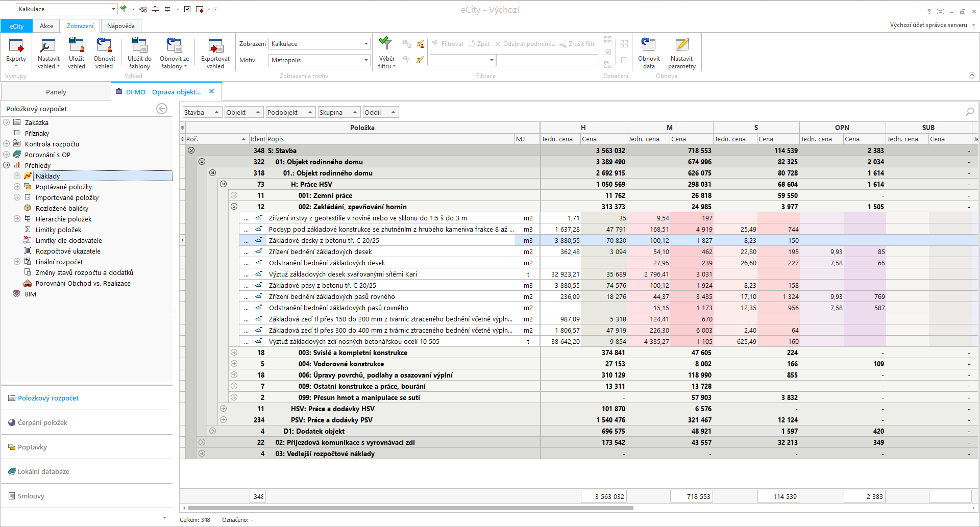The width and height of the screenshot is (980, 527).
Task: Click the scroll right arrow of grid scrollbar
Action: click(x=974, y=508)
